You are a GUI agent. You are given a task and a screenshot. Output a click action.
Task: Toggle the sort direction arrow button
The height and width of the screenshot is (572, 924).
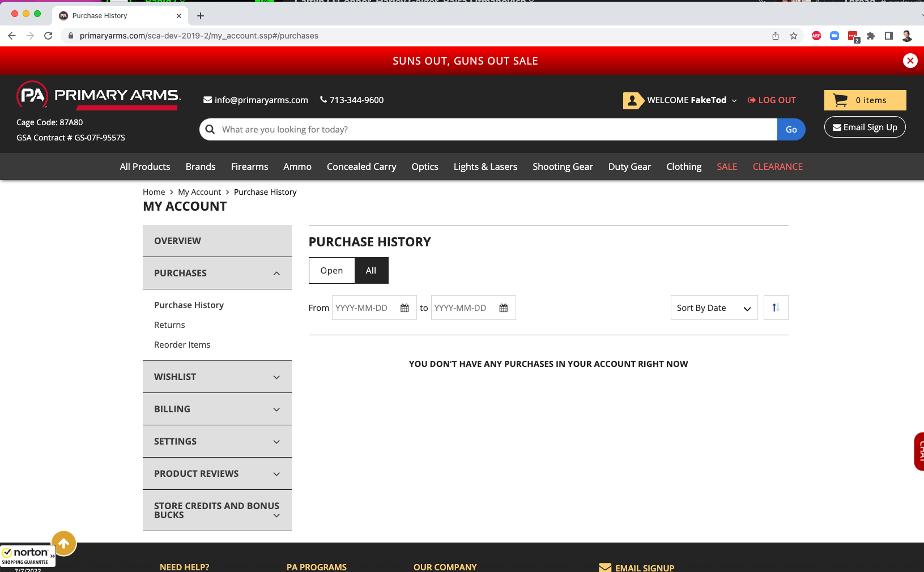(776, 308)
